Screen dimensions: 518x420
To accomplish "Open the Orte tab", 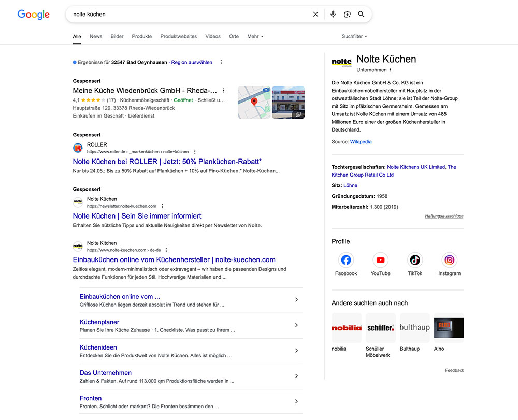I will 234,36.
